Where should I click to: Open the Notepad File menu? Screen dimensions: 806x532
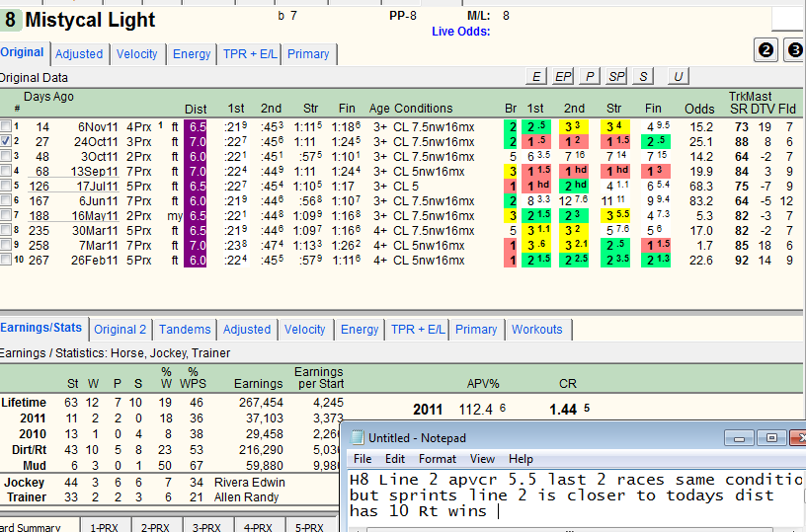coord(363,459)
